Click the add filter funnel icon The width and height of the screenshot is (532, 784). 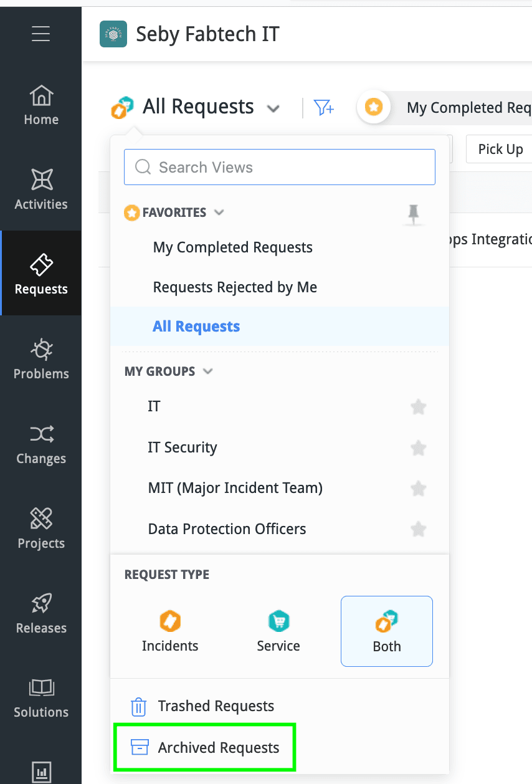pos(324,108)
